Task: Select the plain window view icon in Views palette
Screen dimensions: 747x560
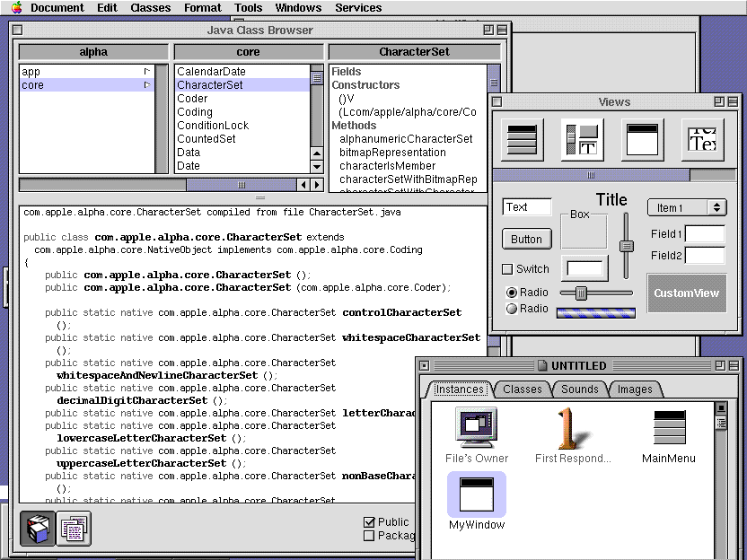Action: pos(643,140)
